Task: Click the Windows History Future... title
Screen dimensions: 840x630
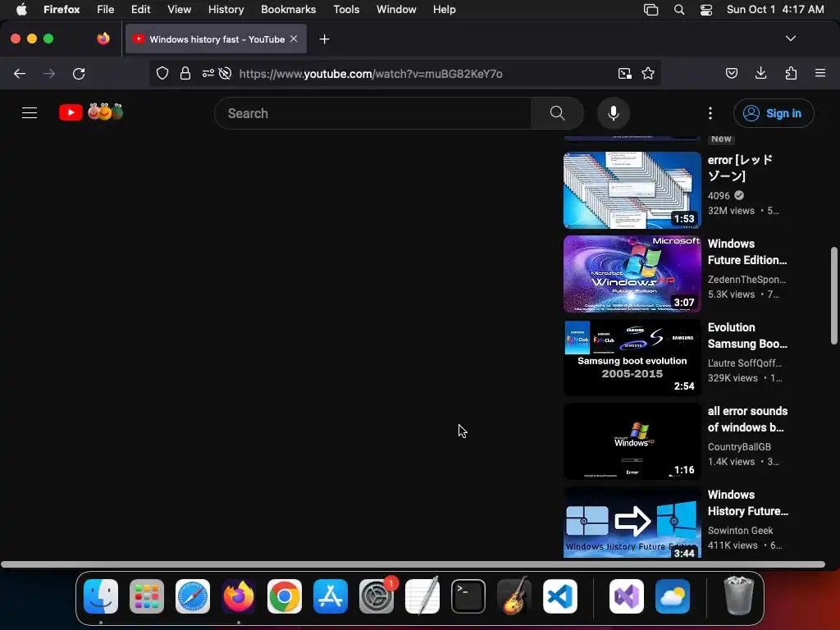Action: pyautogui.click(x=748, y=503)
